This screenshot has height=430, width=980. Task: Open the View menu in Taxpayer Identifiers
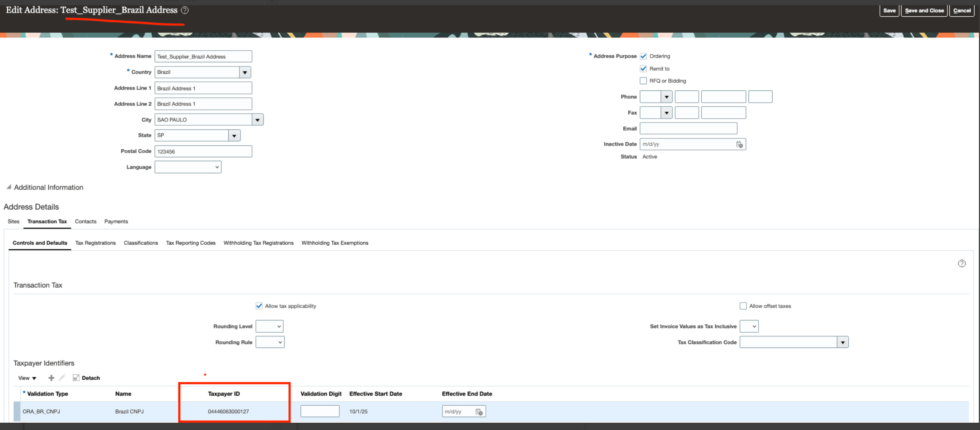coord(27,377)
